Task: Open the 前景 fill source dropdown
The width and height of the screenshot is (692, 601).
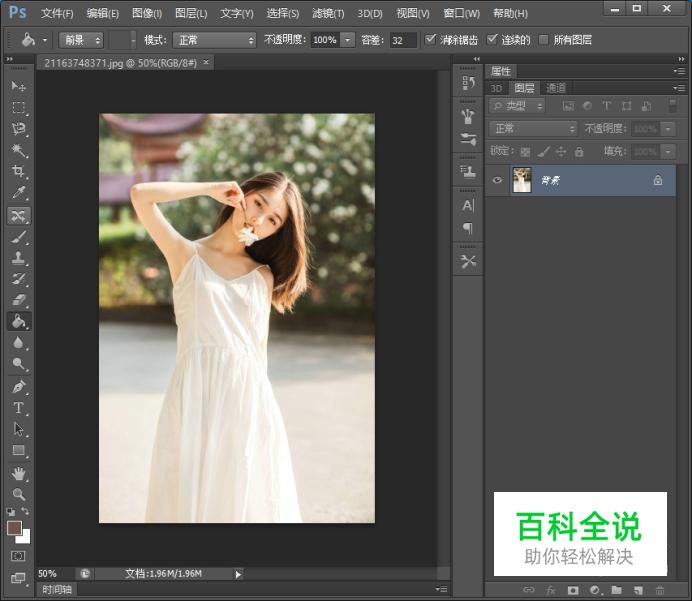Action: 81,40
